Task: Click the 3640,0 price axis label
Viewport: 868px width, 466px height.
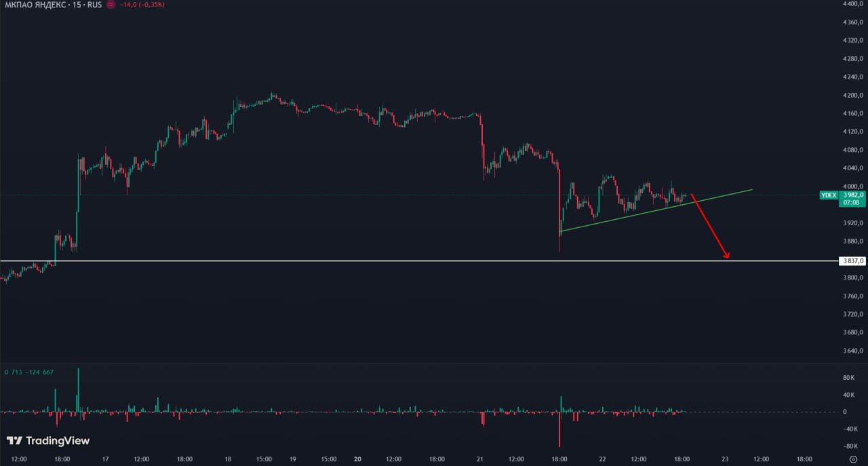Action: 852,351
